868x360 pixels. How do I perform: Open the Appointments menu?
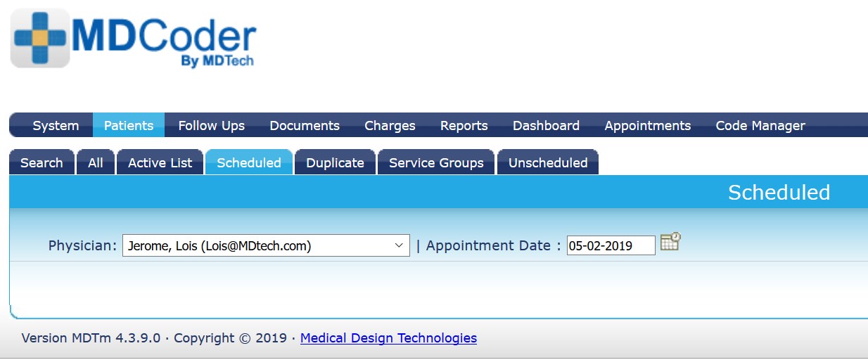[x=648, y=125]
